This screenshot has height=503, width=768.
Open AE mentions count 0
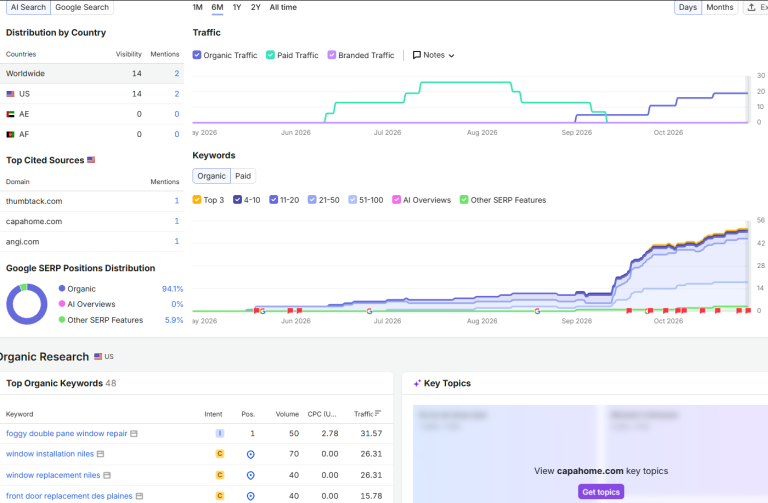point(177,114)
